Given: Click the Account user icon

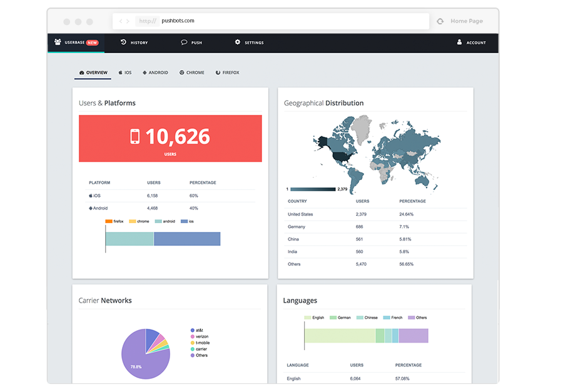Looking at the screenshot, I should (x=459, y=43).
